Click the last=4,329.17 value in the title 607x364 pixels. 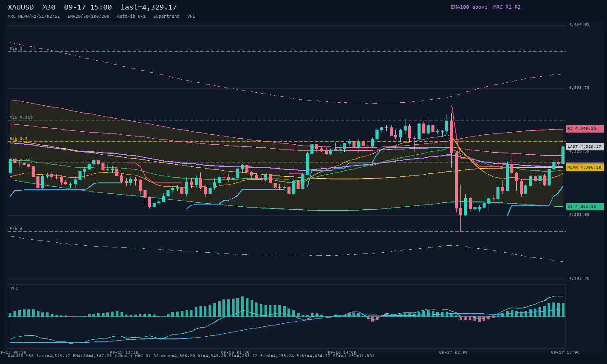pos(149,7)
